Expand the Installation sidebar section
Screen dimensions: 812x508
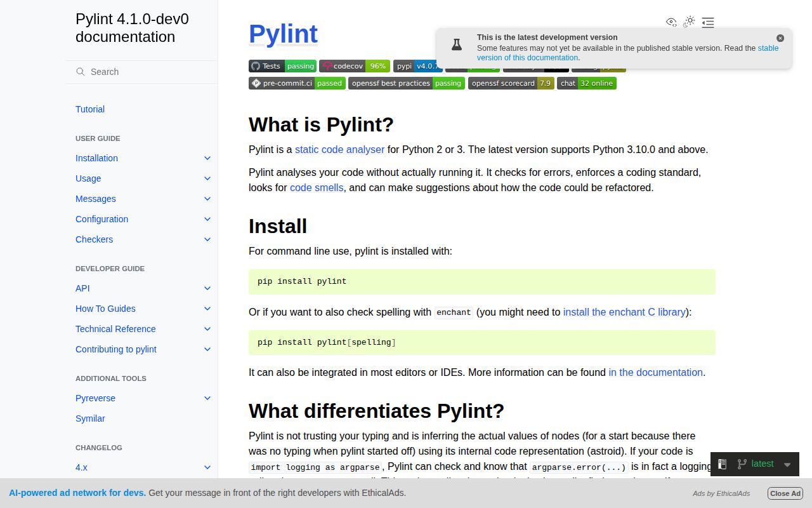[x=207, y=158]
